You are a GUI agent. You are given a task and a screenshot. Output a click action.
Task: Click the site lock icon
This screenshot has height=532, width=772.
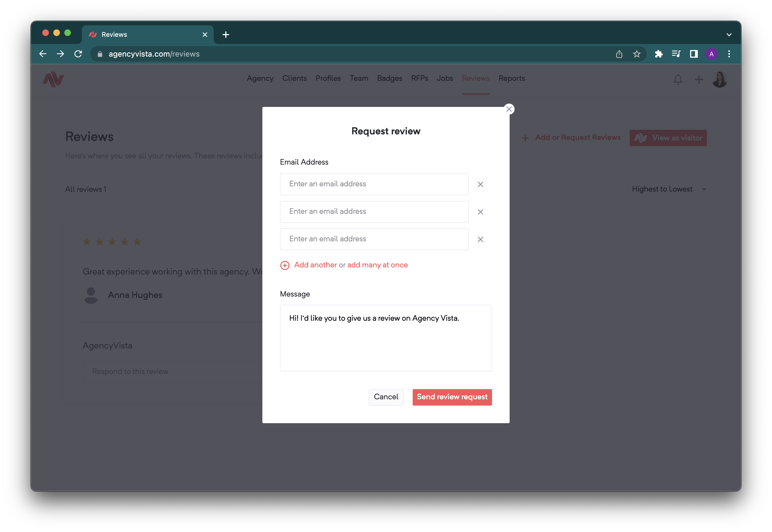coord(100,54)
